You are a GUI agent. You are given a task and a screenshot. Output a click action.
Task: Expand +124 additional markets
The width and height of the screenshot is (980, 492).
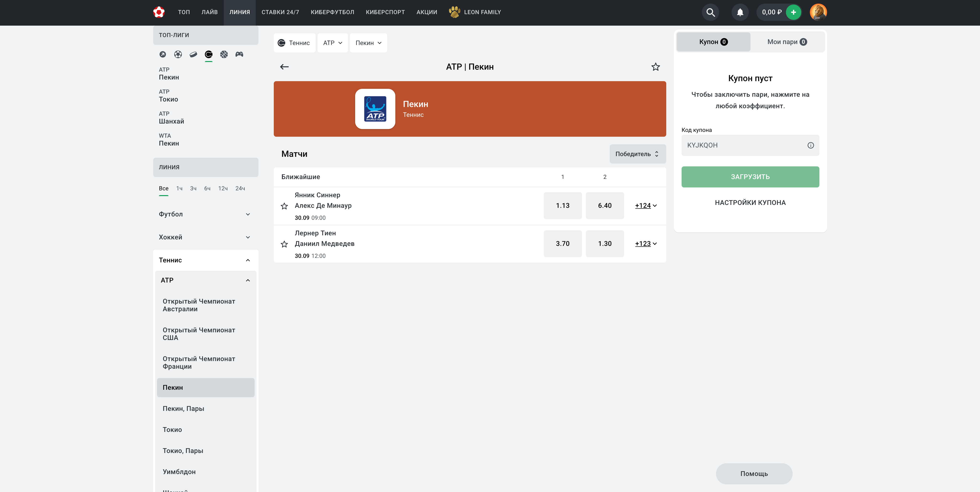pos(646,205)
